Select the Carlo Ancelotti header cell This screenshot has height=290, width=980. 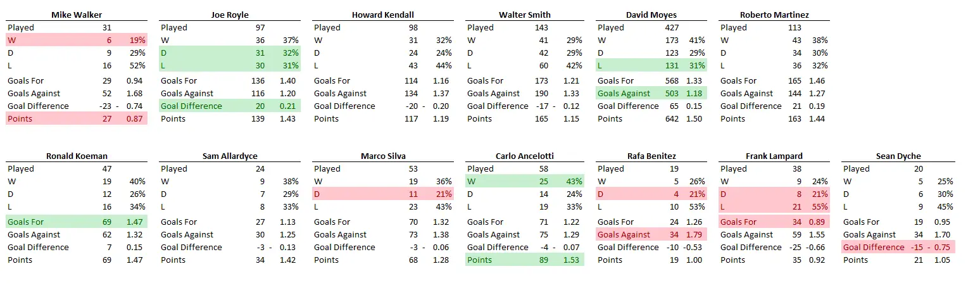[x=524, y=156]
